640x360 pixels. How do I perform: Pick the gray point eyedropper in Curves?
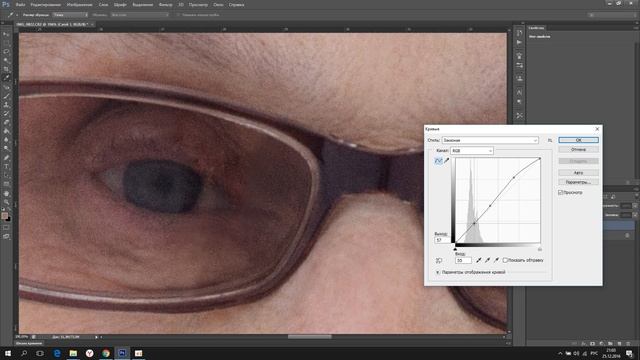488,260
